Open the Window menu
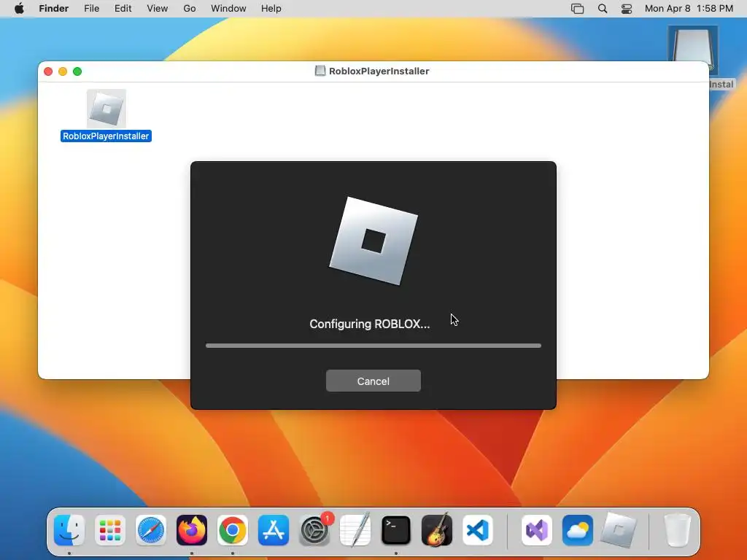The image size is (747, 560). pyautogui.click(x=228, y=9)
